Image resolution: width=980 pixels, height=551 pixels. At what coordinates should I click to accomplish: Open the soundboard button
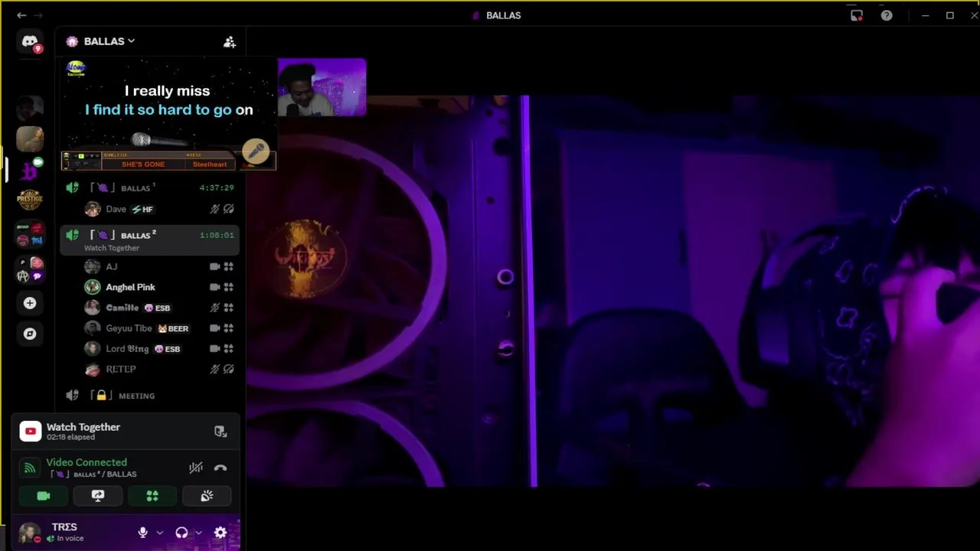pyautogui.click(x=207, y=496)
